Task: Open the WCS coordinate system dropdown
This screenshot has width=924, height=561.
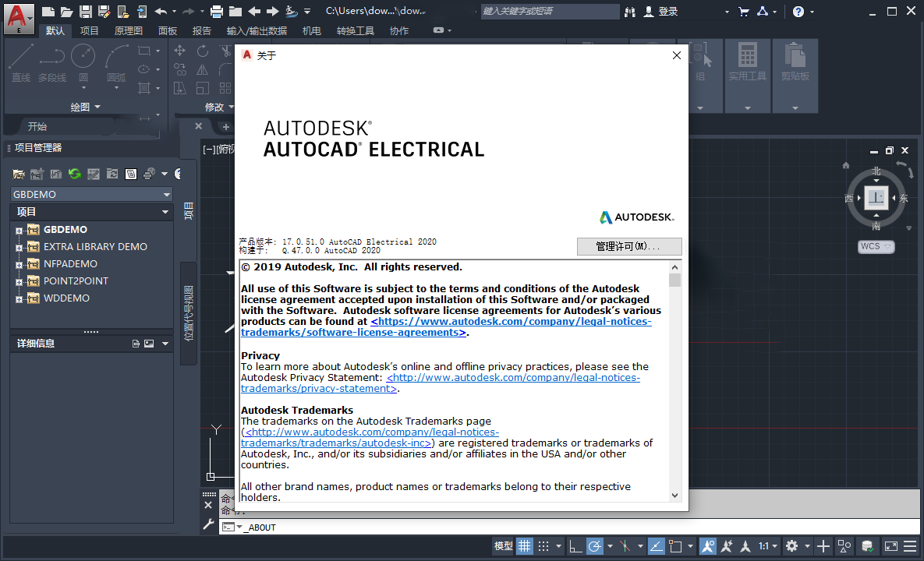Action: click(x=876, y=247)
